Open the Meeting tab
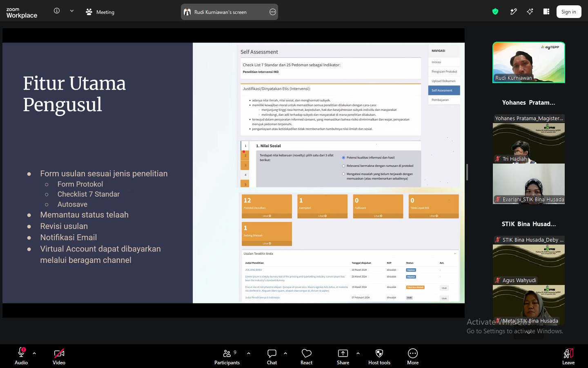This screenshot has height=368, width=588. coord(100,12)
